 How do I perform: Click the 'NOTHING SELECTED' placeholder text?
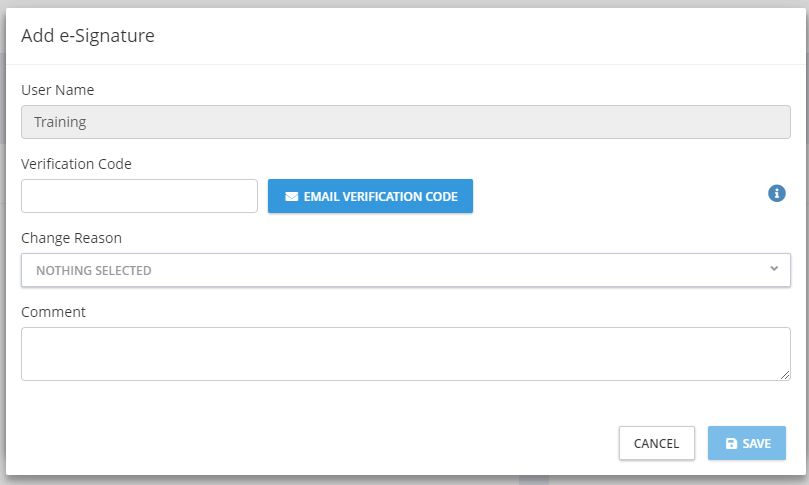(94, 271)
